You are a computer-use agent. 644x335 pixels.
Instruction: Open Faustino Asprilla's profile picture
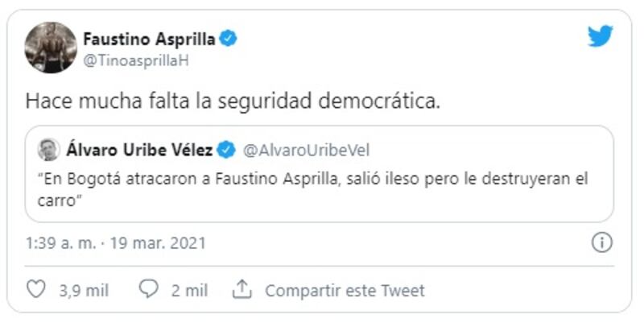51,48
